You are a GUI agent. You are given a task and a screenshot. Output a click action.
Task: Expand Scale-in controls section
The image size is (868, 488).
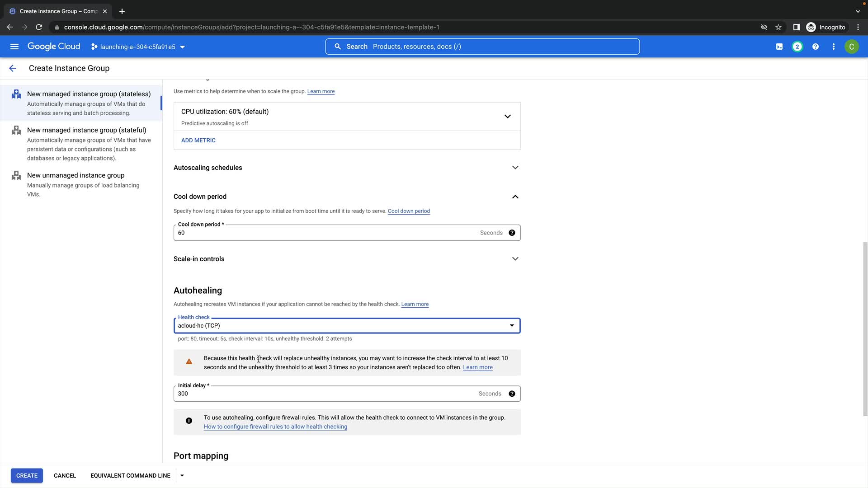coord(515,259)
